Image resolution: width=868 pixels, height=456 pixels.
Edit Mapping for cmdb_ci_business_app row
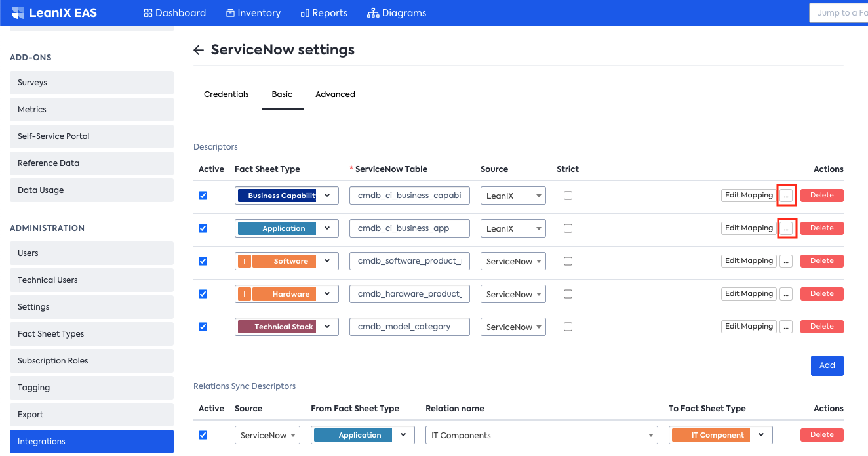pos(749,228)
